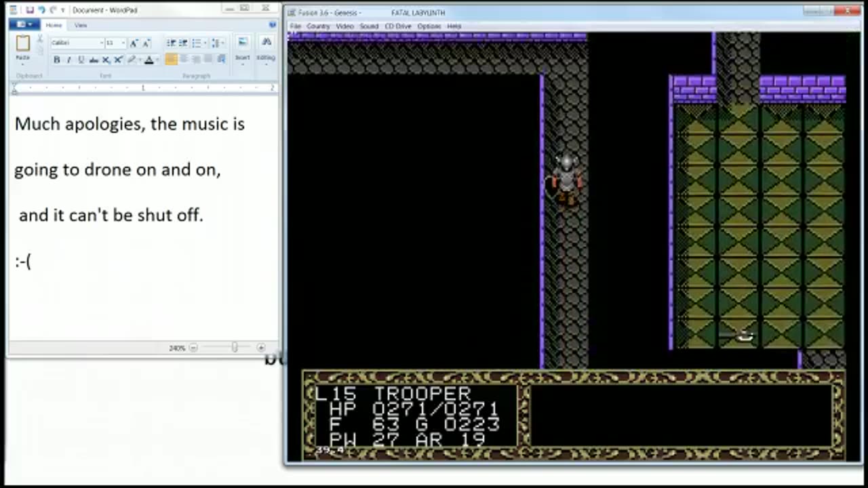Open the Fusion Country menu
Screen dimensions: 868x488
(x=318, y=26)
